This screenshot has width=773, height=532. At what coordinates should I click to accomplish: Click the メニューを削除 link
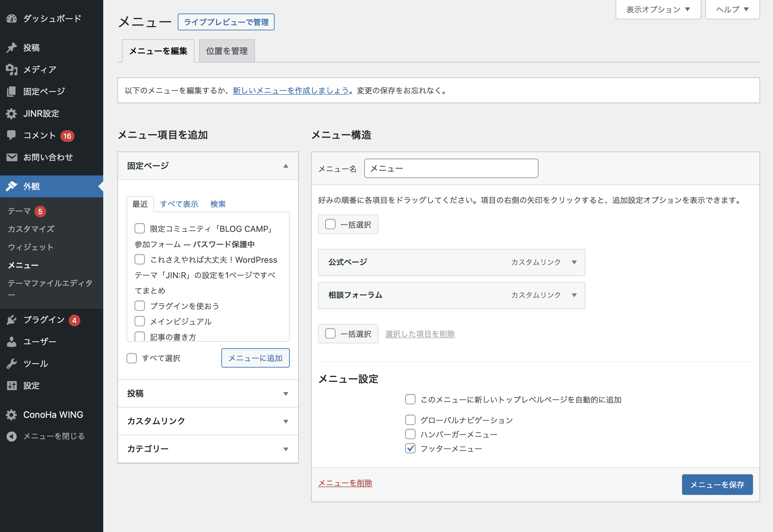[345, 483]
